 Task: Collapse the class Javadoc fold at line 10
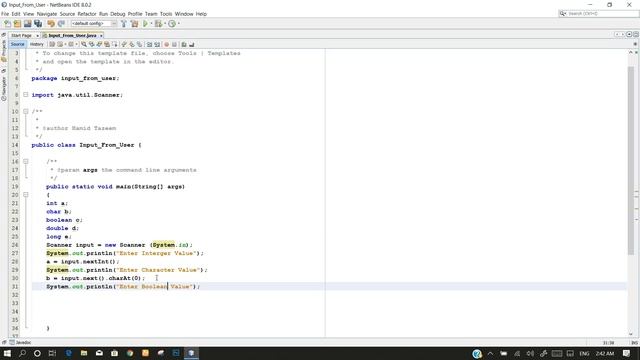tap(26, 111)
